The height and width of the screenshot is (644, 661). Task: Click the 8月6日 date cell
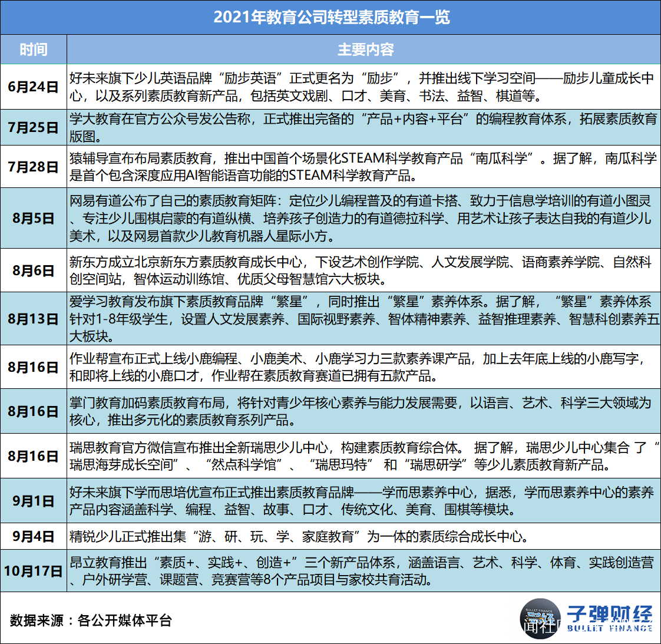pos(34,270)
